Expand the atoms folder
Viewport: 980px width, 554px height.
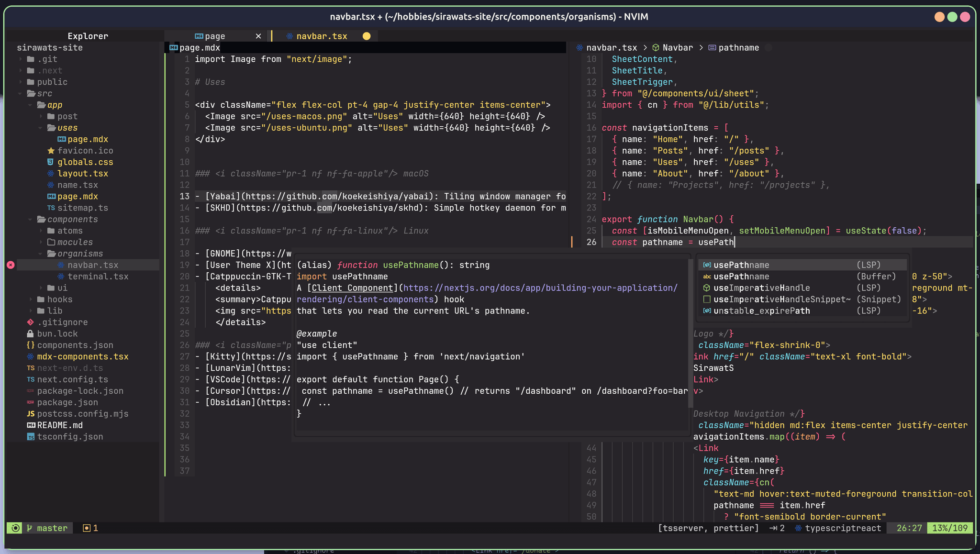[x=41, y=231]
